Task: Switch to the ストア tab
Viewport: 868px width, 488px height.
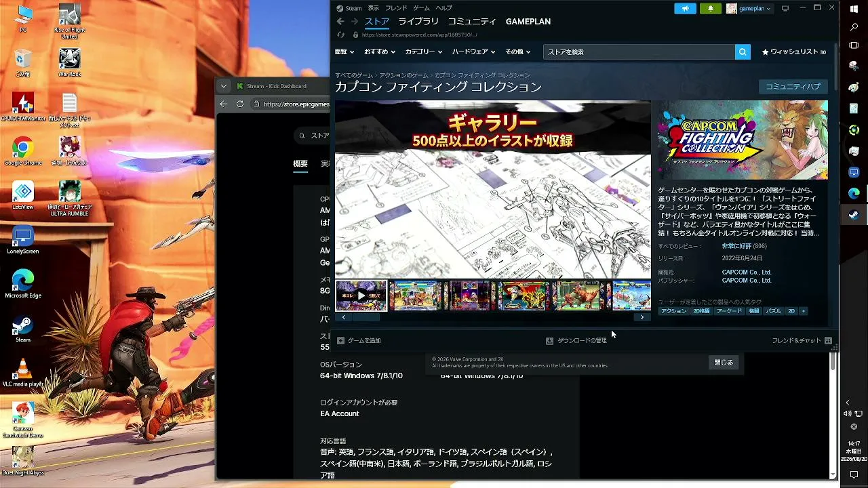Action: [377, 22]
